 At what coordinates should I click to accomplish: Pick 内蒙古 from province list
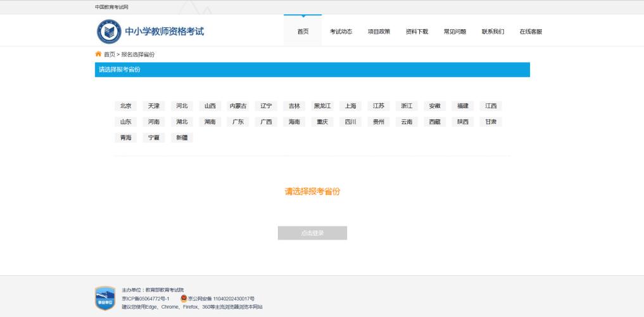tap(238, 106)
